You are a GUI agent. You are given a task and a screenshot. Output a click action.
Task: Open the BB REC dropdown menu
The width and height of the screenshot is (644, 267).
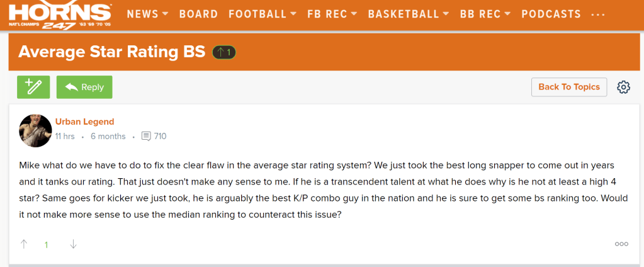485,14
